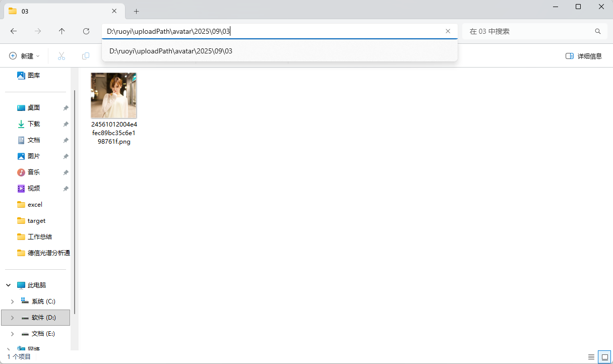Image resolution: width=613 pixels, height=364 pixels.
Task: Click pin icon next to 图片
Action: pos(66,156)
